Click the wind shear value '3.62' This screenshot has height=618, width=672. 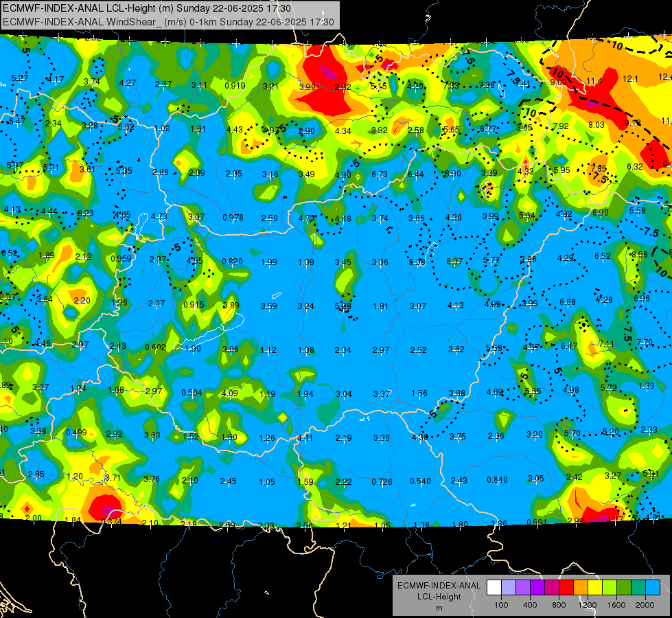pos(456,349)
